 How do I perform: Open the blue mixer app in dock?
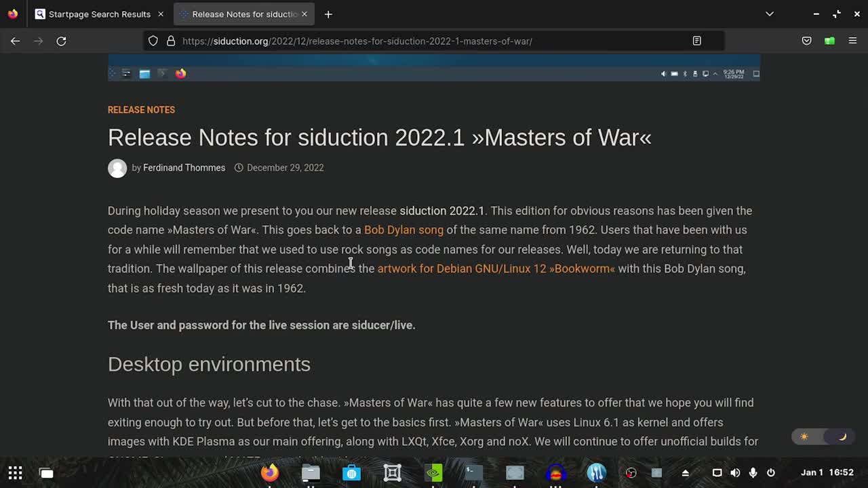click(x=596, y=472)
